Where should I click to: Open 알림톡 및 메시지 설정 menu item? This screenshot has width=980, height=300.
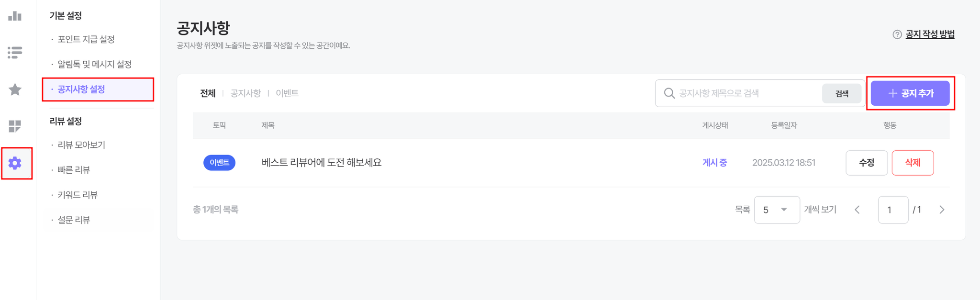(x=95, y=64)
